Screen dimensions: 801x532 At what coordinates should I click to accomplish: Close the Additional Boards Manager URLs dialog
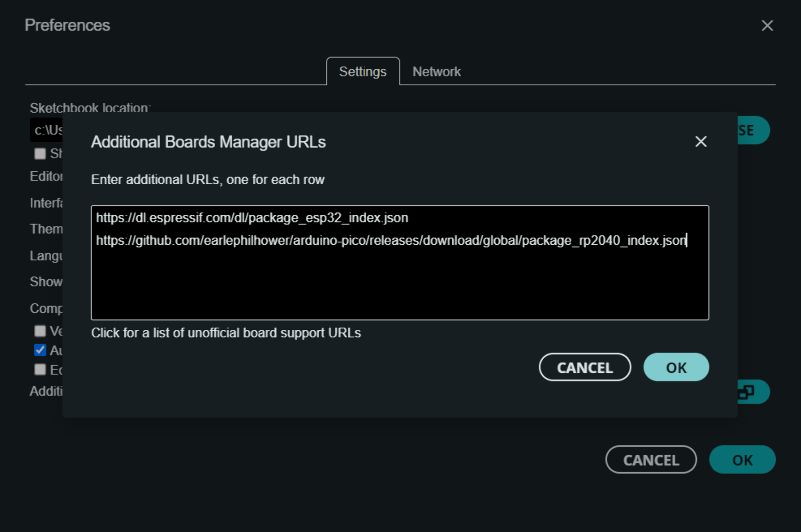click(701, 142)
